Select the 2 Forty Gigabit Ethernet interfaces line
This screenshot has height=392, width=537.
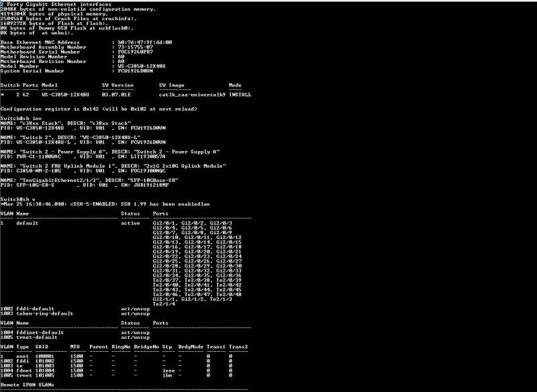56,5
